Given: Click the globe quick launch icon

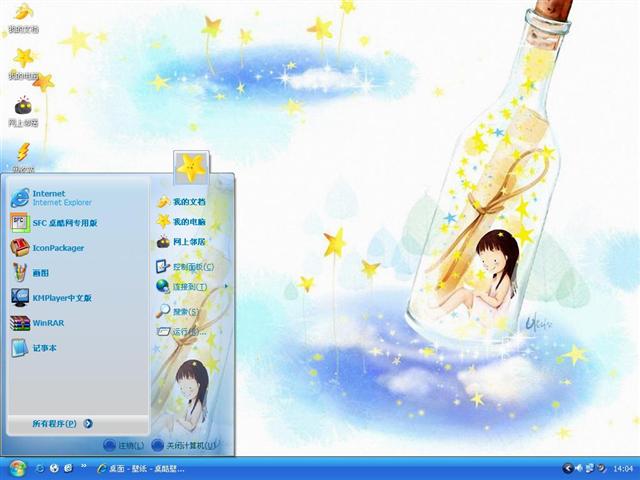Looking at the screenshot, I should coord(54,468).
